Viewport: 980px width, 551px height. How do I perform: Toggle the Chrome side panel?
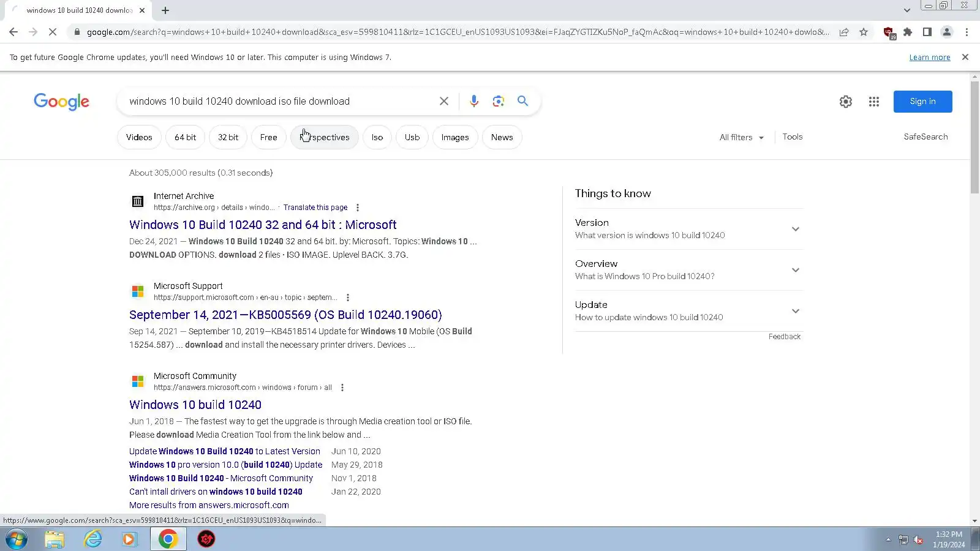tap(927, 32)
